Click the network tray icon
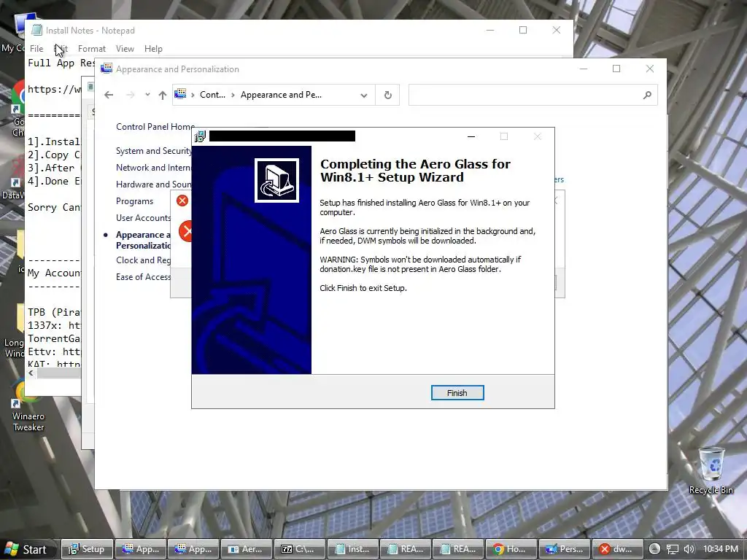The height and width of the screenshot is (560, 747). tap(672, 549)
